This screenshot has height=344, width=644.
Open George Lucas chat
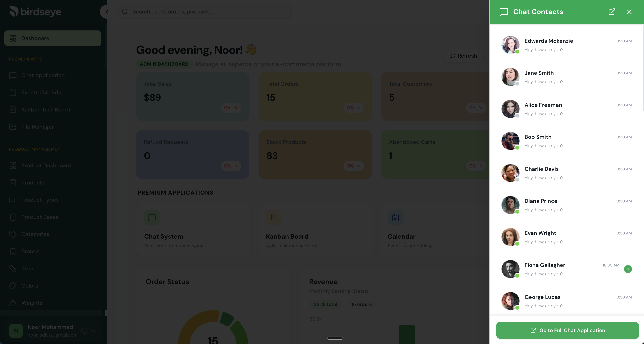(x=566, y=301)
